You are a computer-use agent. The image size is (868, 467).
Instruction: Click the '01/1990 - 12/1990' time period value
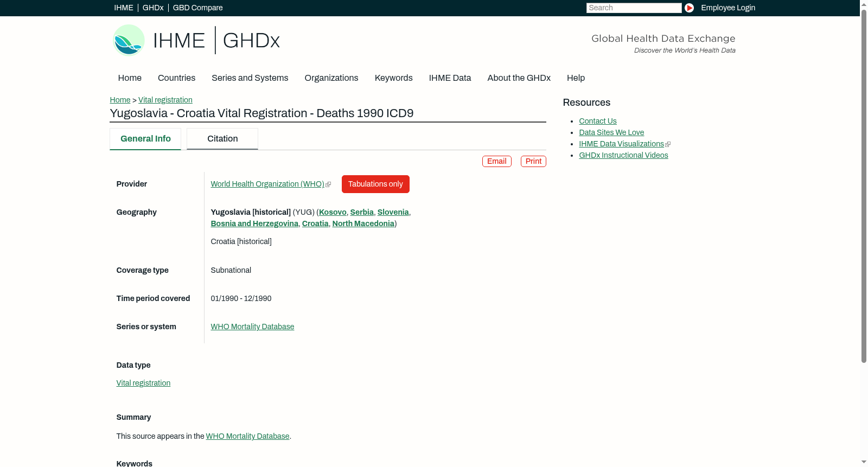tap(241, 298)
